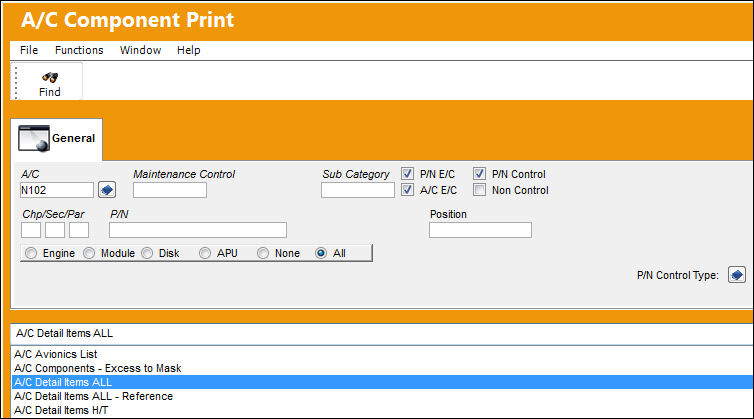Open the Help menu

coord(188,50)
